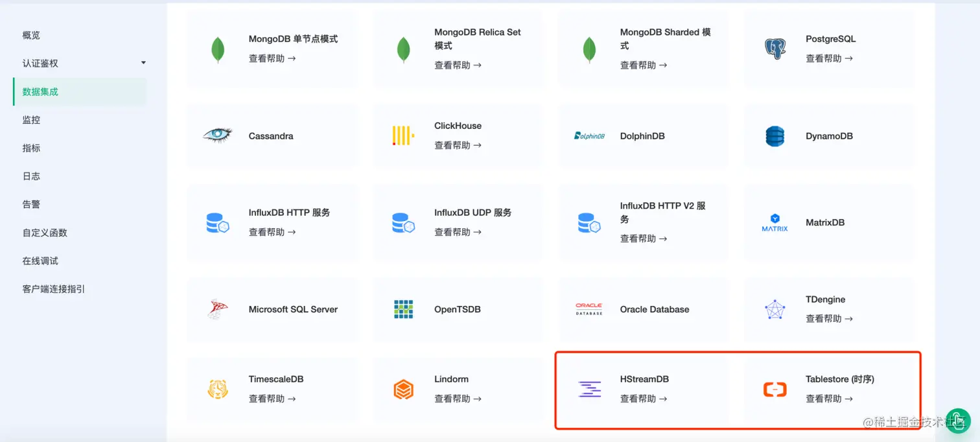Select the Microsoft SQL Server title
This screenshot has height=442, width=980.
tap(293, 309)
